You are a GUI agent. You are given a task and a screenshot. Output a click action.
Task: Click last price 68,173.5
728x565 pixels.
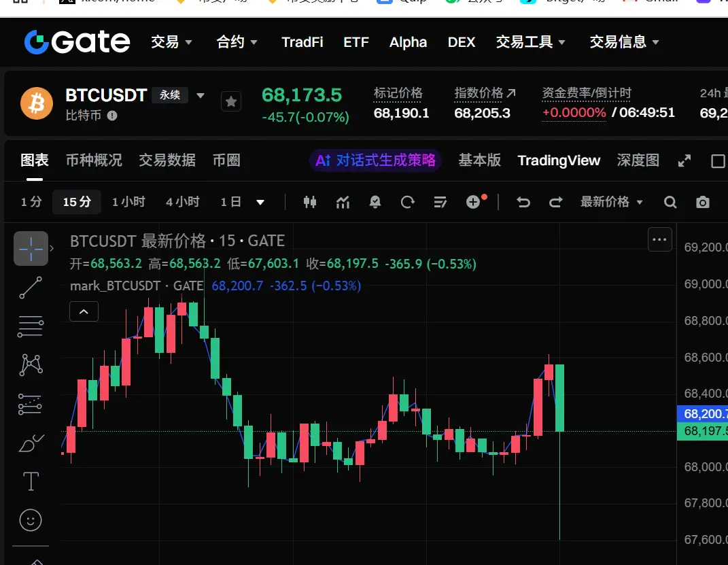[x=302, y=95]
